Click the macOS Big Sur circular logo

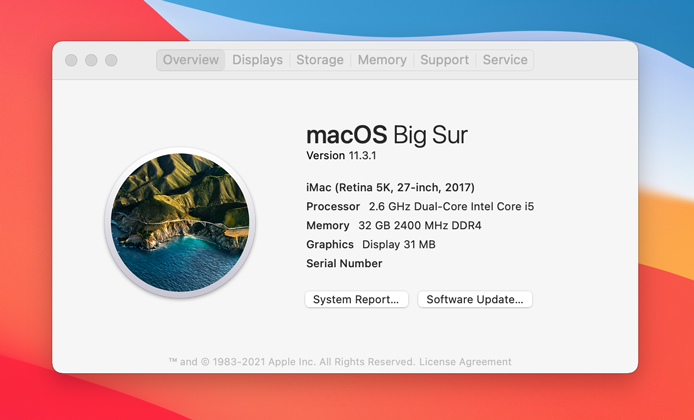coord(180,222)
